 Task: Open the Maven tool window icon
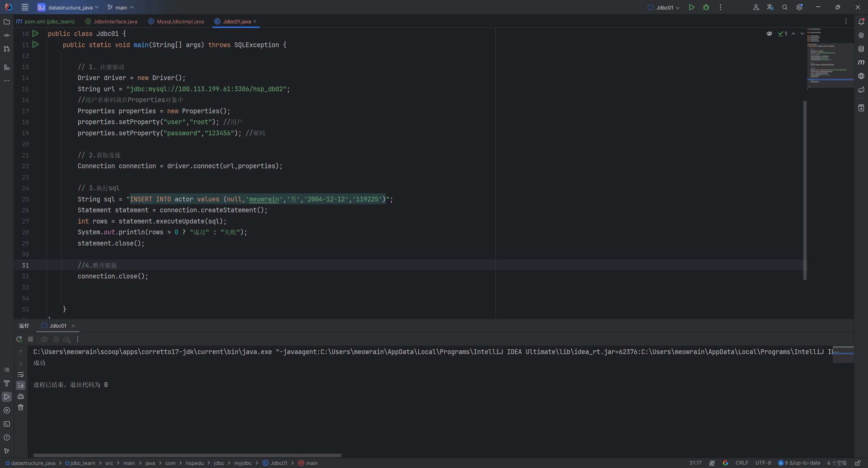click(x=861, y=62)
